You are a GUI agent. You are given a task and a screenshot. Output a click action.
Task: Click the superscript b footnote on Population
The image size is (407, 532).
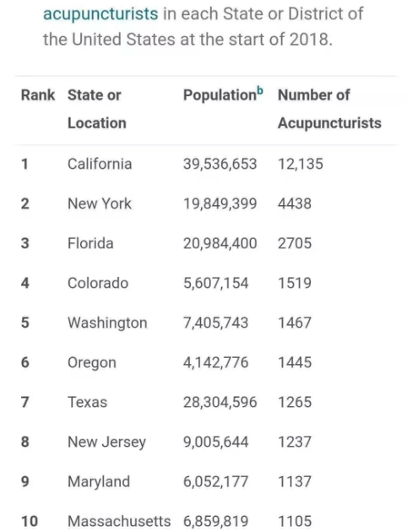[260, 90]
